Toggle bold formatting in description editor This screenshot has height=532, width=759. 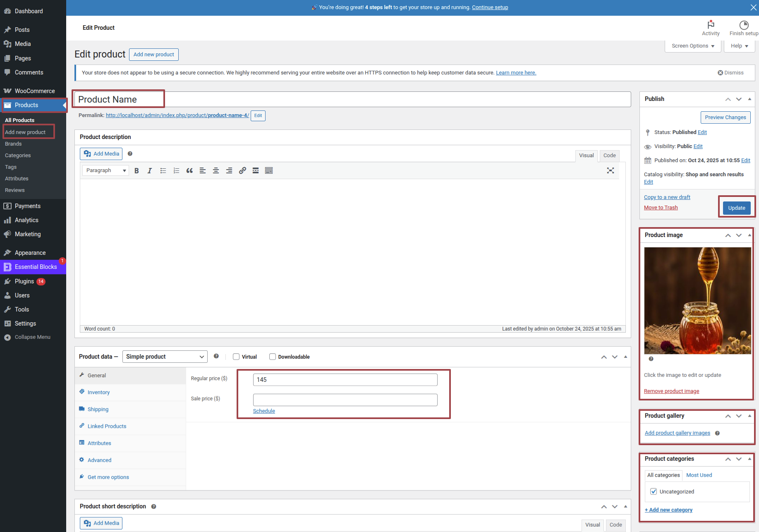coord(136,170)
